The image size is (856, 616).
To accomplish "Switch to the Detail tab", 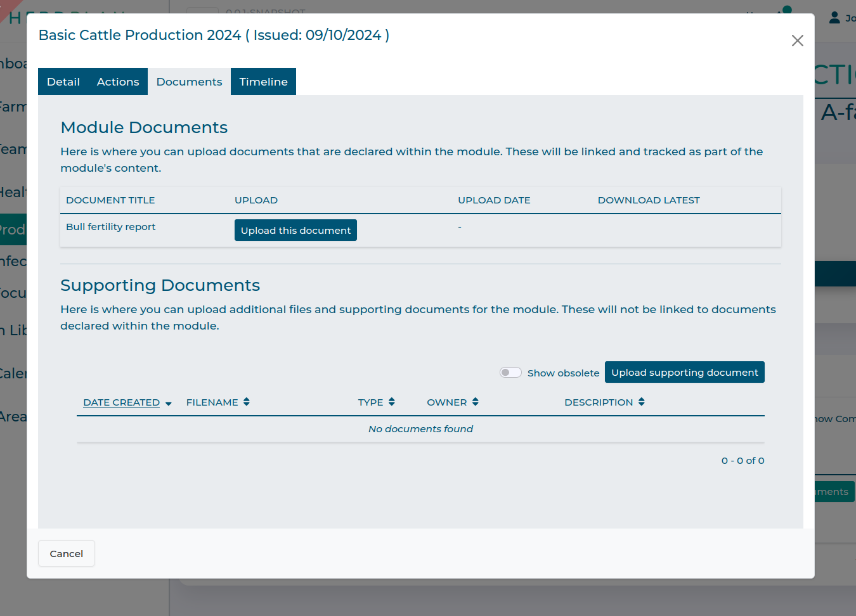I will click(x=63, y=82).
